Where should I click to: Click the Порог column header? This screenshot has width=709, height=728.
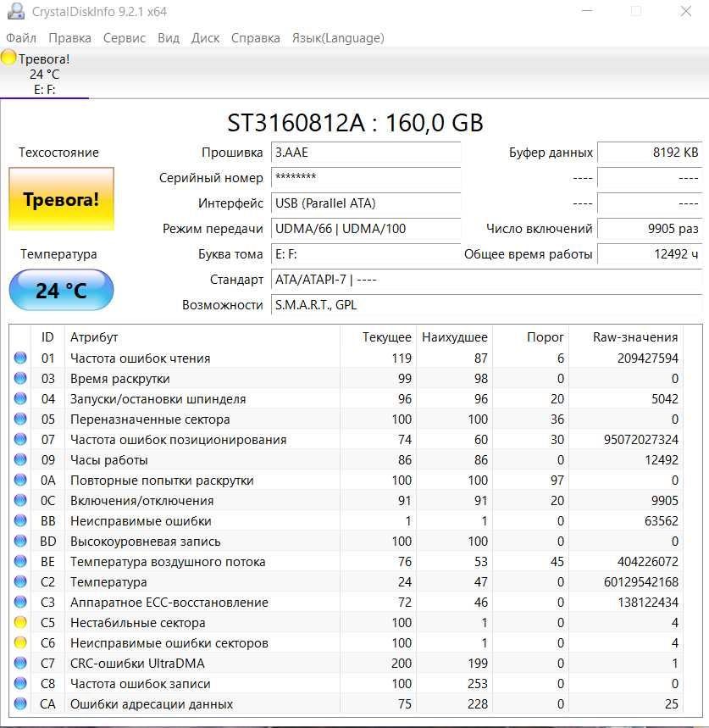coord(531,337)
